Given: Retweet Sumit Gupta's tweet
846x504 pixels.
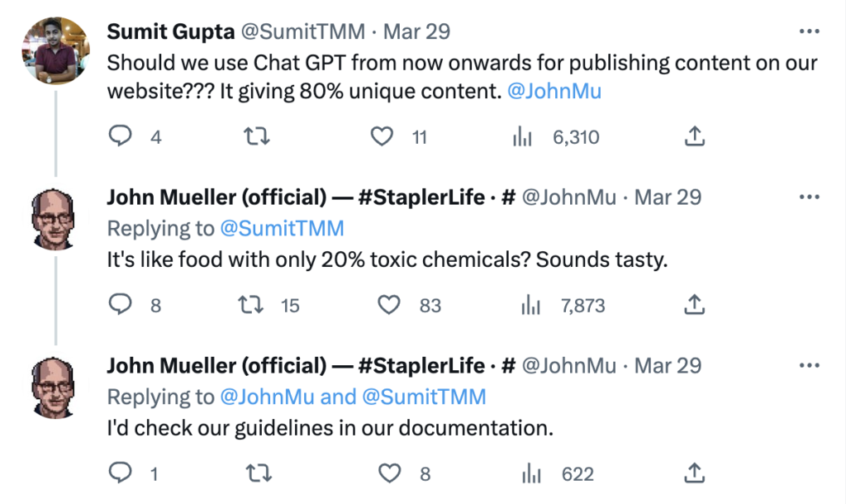Looking at the screenshot, I should [257, 136].
